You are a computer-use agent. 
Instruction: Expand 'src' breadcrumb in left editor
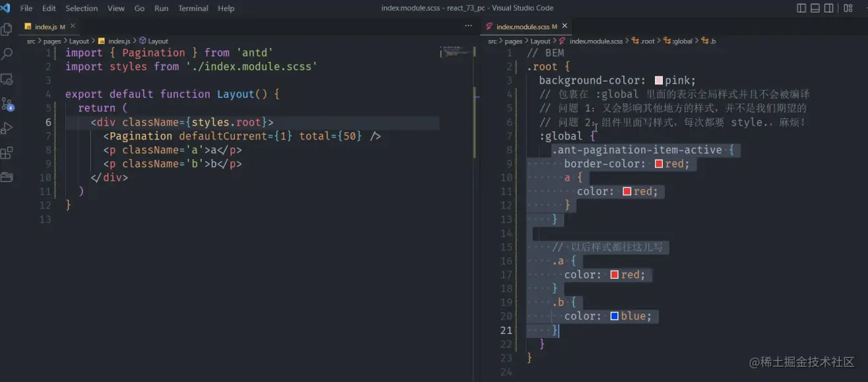click(31, 41)
